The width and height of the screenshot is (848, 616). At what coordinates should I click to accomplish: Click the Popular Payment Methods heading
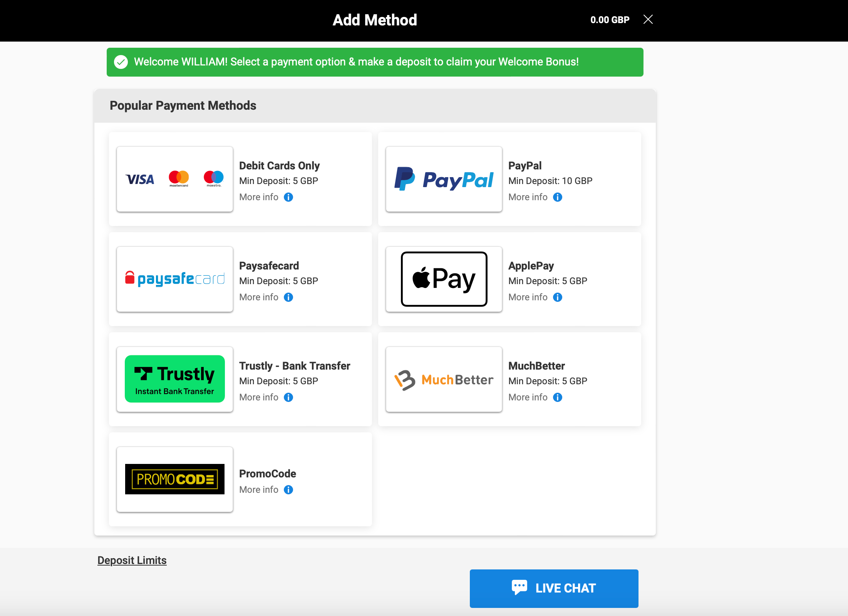[x=183, y=105]
